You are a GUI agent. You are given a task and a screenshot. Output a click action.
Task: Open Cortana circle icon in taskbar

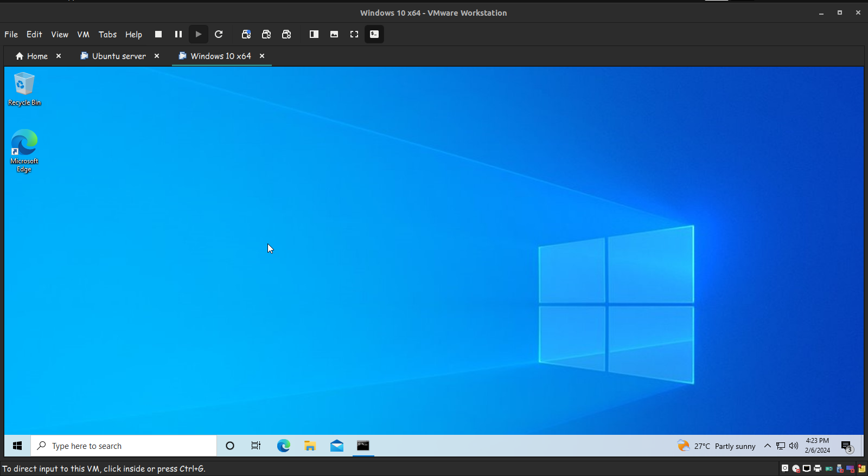click(x=230, y=446)
